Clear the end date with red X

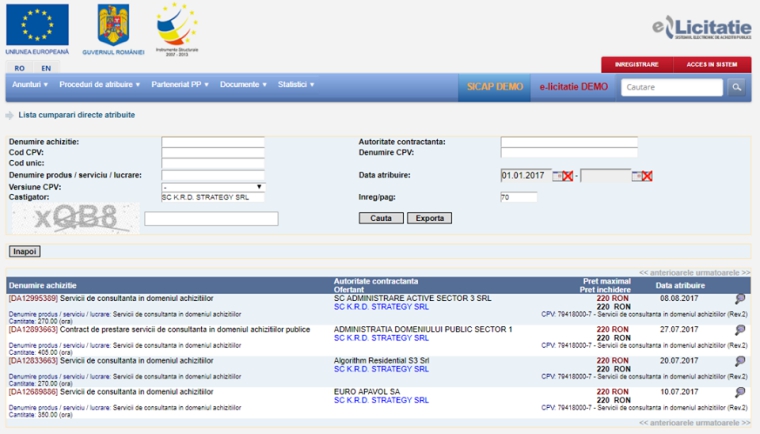pos(647,176)
